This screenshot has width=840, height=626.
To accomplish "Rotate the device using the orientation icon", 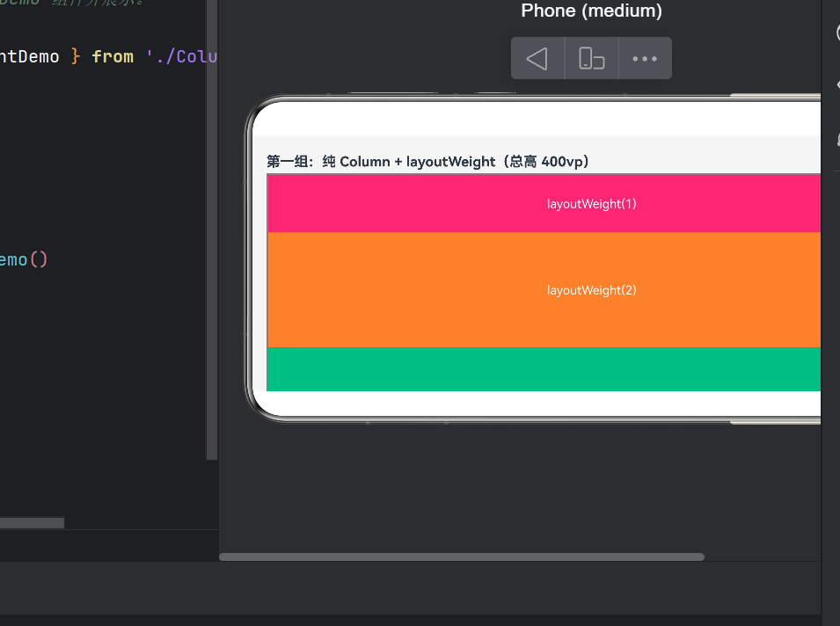I will pos(591,58).
